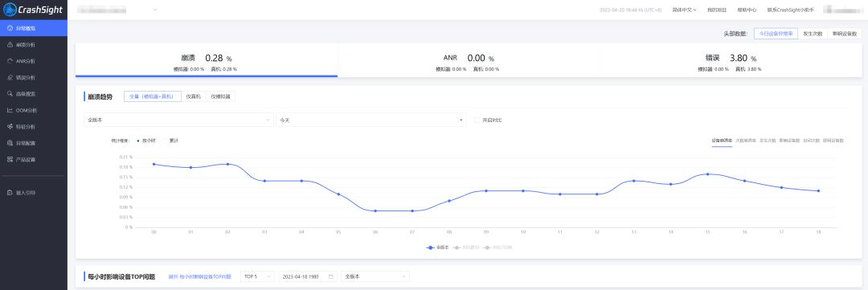
Task: Open the TOP 5 dropdown
Action: [257, 276]
